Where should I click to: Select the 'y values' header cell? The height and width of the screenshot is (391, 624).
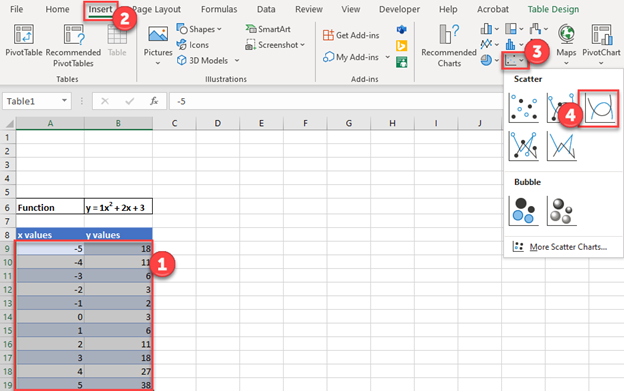119,235
